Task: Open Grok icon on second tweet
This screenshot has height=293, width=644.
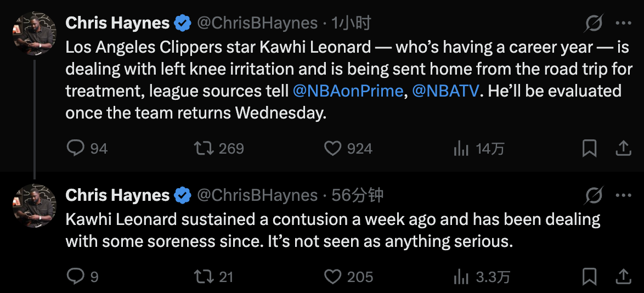Action: [594, 195]
